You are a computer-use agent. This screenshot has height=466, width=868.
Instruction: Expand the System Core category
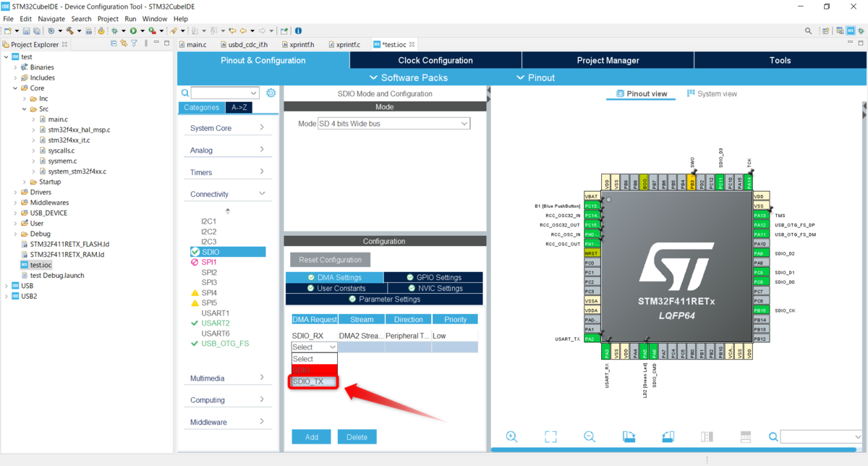coord(228,128)
